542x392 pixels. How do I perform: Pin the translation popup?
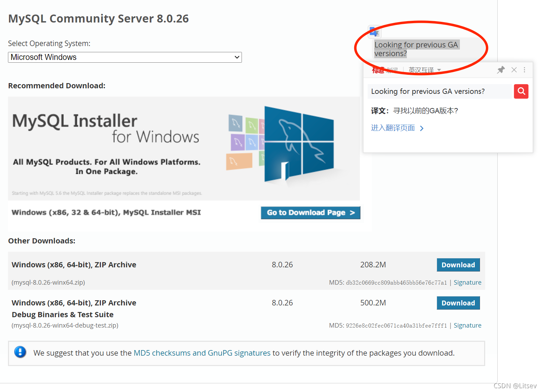[x=501, y=70]
